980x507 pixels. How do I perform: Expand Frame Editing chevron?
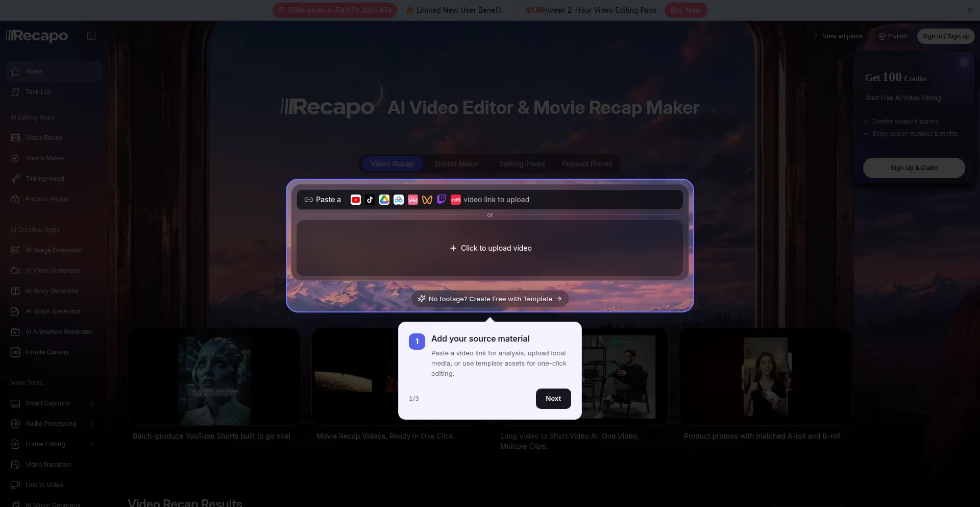[92, 444]
